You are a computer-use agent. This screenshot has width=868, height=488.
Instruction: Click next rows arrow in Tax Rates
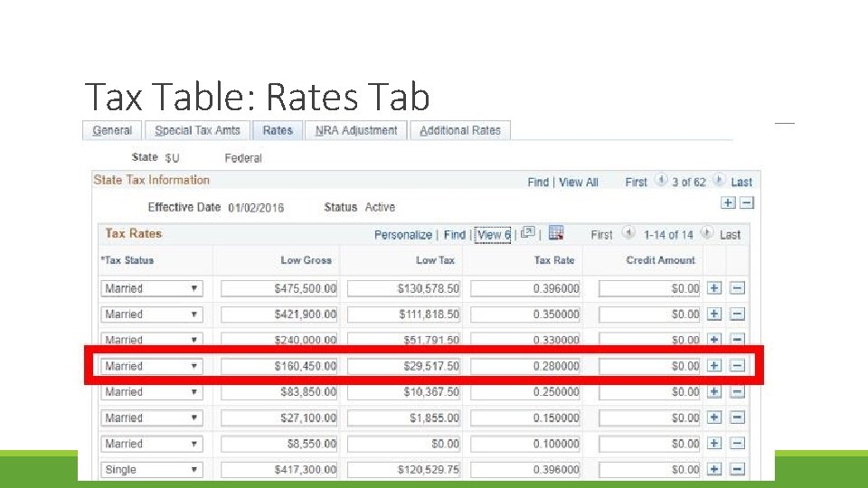(x=707, y=233)
